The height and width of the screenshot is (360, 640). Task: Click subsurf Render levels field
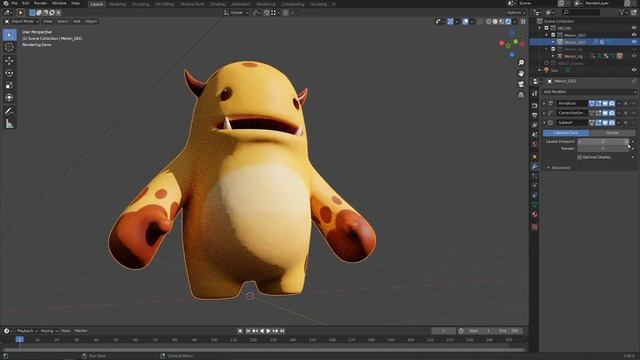[603, 149]
